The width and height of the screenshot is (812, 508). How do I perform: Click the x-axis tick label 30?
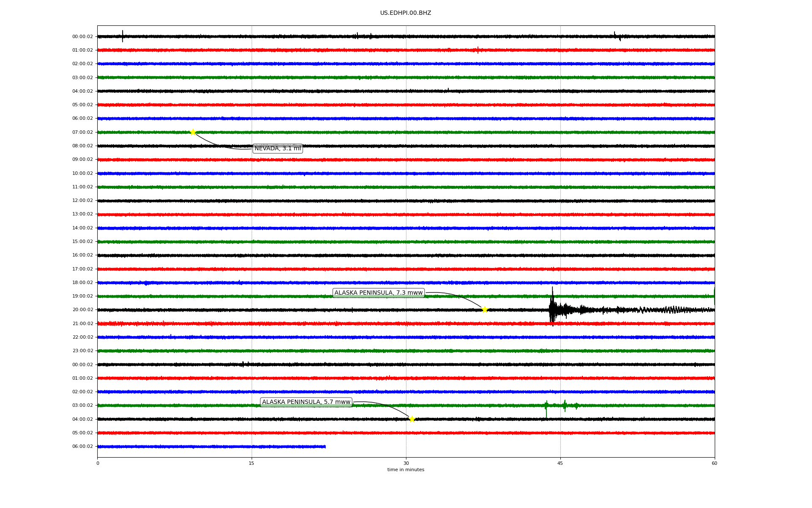coord(406,463)
